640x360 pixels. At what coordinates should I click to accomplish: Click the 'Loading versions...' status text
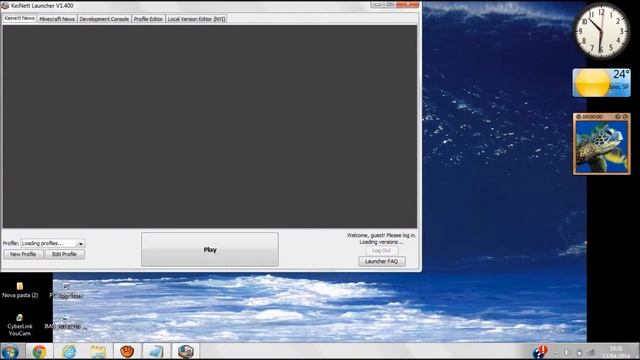click(381, 242)
